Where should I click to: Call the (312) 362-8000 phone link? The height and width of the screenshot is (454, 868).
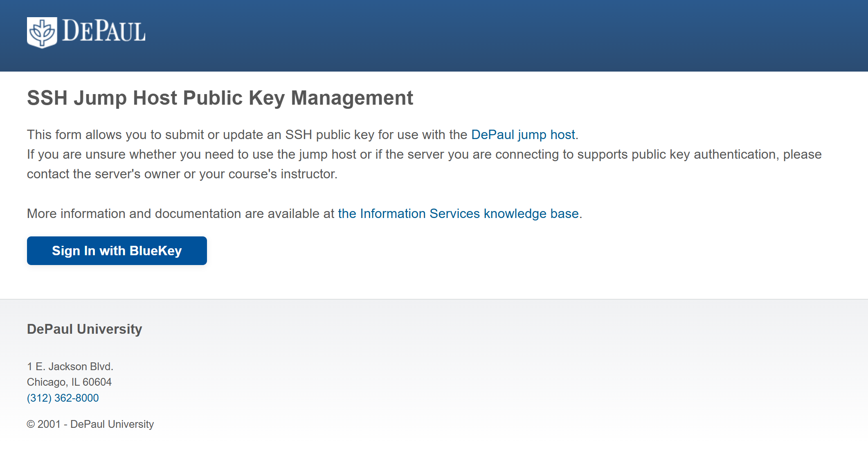pos(63,398)
